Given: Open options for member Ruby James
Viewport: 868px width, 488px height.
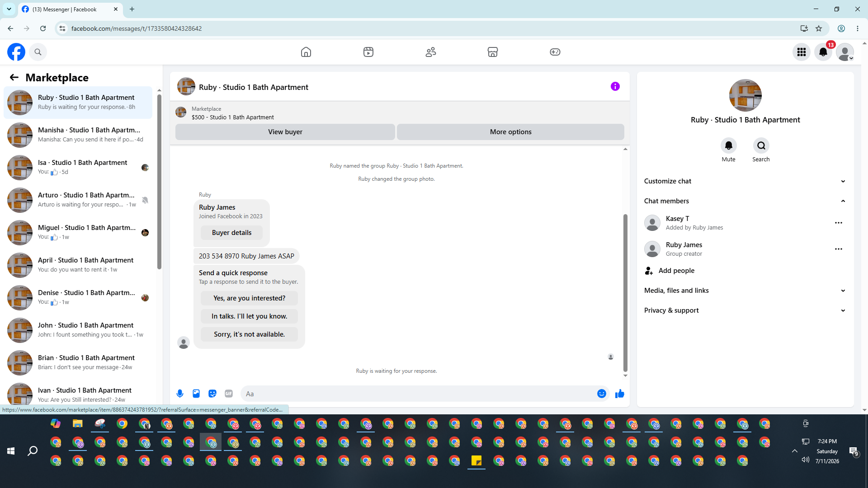Looking at the screenshot, I should pos(839,249).
